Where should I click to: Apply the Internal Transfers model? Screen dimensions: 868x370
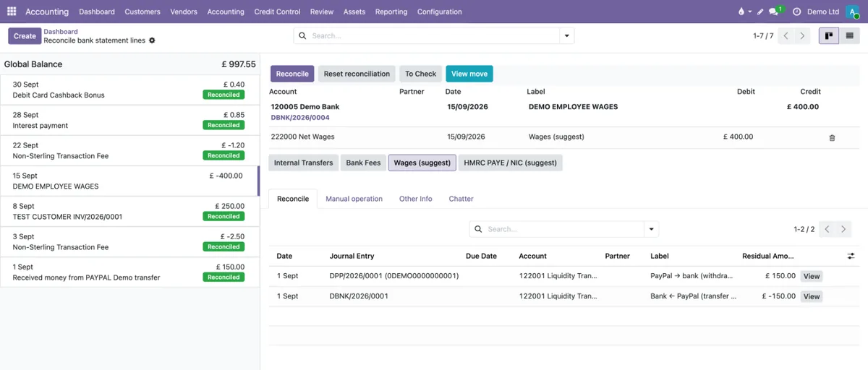303,163
